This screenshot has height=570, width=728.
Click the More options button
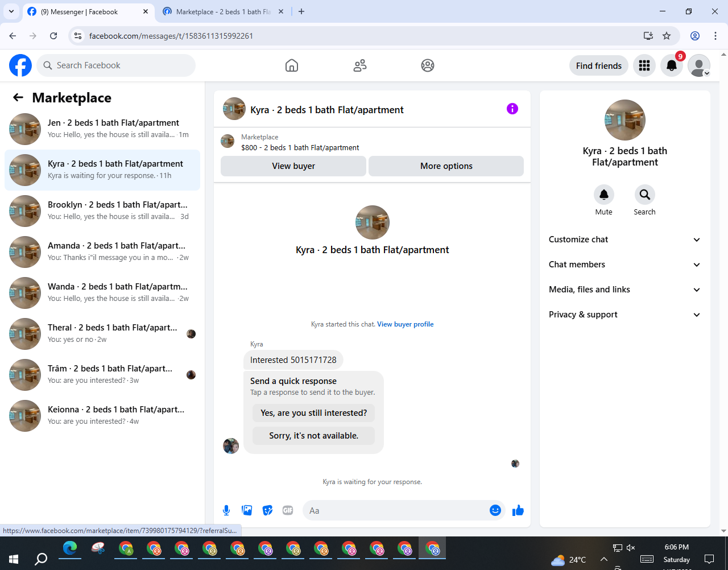point(446,166)
